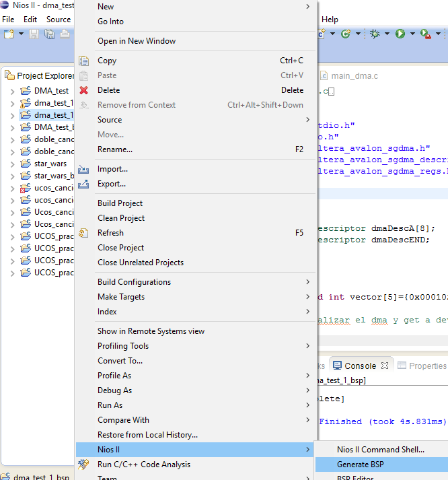Open dropdown arrow beside Debug icon

click(x=387, y=34)
